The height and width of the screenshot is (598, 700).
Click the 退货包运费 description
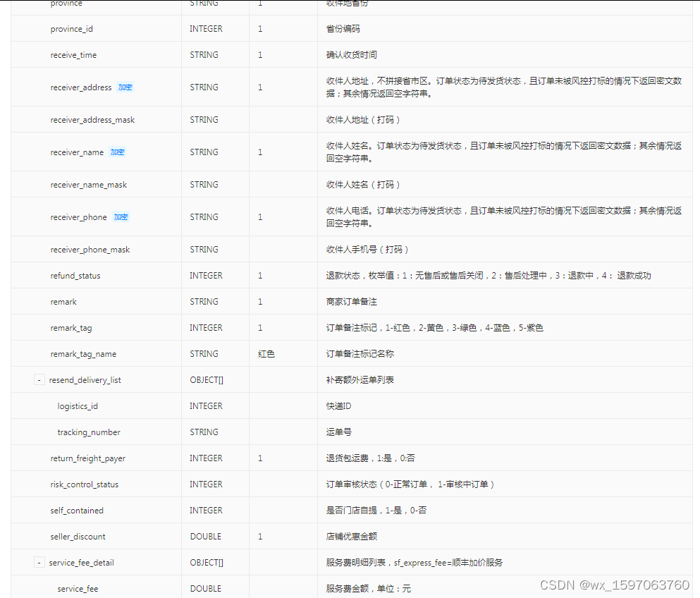371,458
